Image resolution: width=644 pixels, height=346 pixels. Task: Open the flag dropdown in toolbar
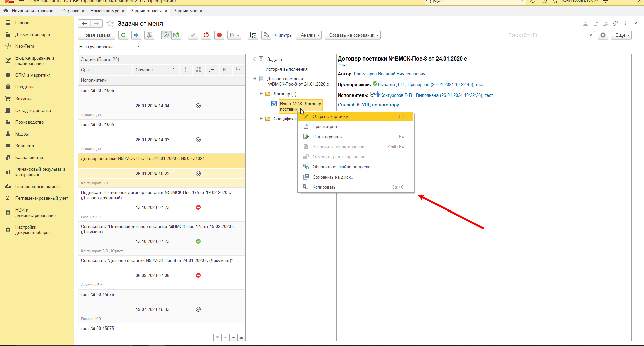click(234, 35)
